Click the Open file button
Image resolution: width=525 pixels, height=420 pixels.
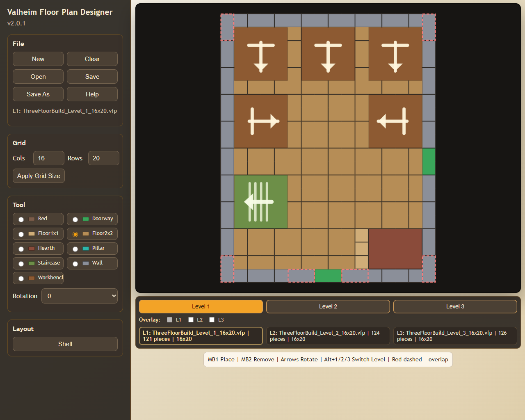pyautogui.click(x=38, y=77)
